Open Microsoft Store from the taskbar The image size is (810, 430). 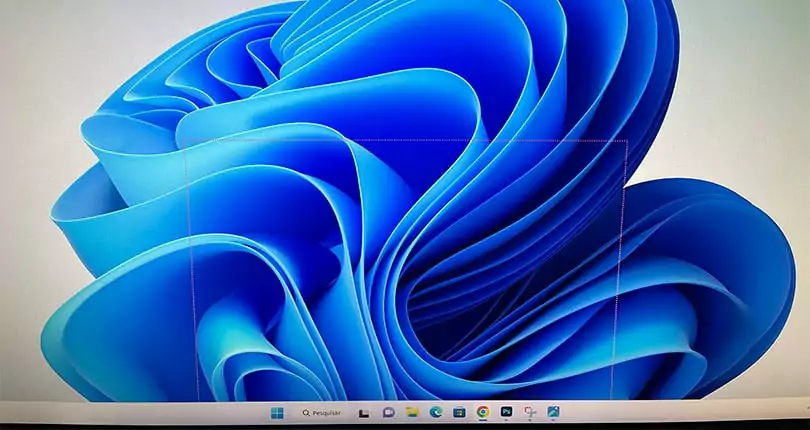[x=459, y=412]
